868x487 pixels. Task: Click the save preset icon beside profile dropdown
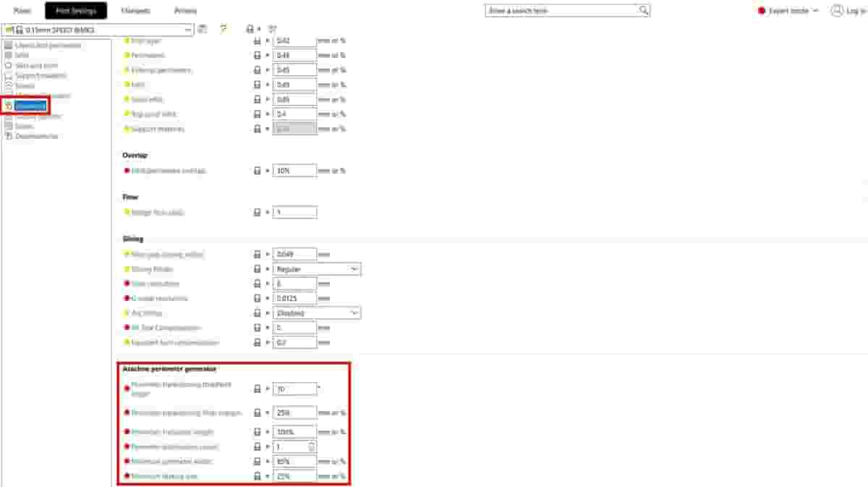pyautogui.click(x=203, y=29)
